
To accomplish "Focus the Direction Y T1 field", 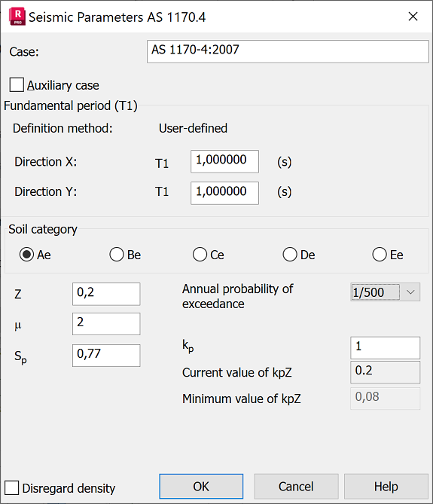I will point(224,193).
